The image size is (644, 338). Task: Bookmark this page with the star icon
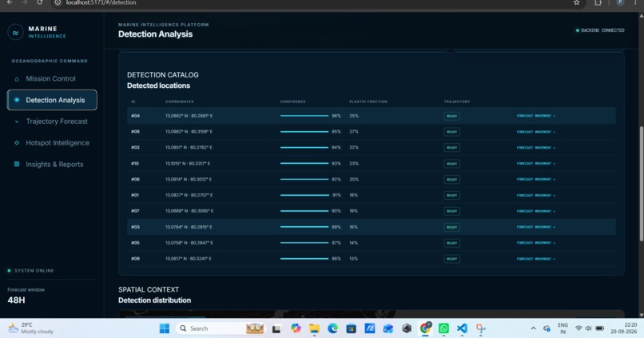coord(577,2)
